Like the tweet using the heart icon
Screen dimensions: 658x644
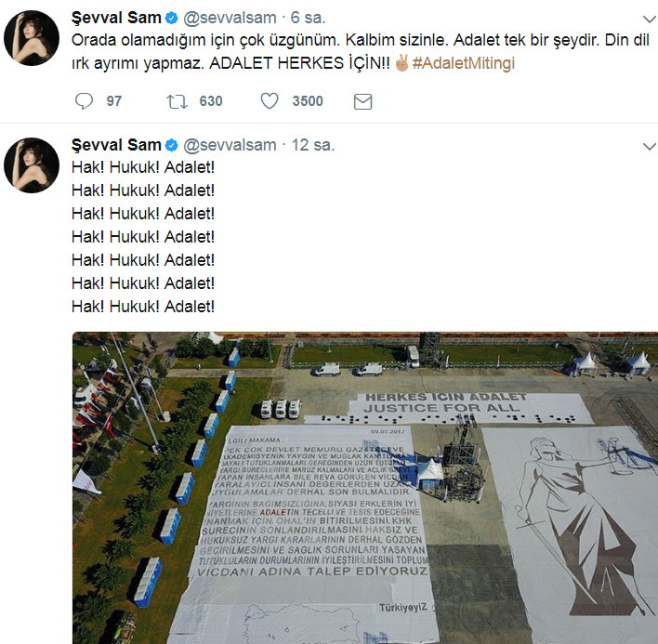point(270,100)
